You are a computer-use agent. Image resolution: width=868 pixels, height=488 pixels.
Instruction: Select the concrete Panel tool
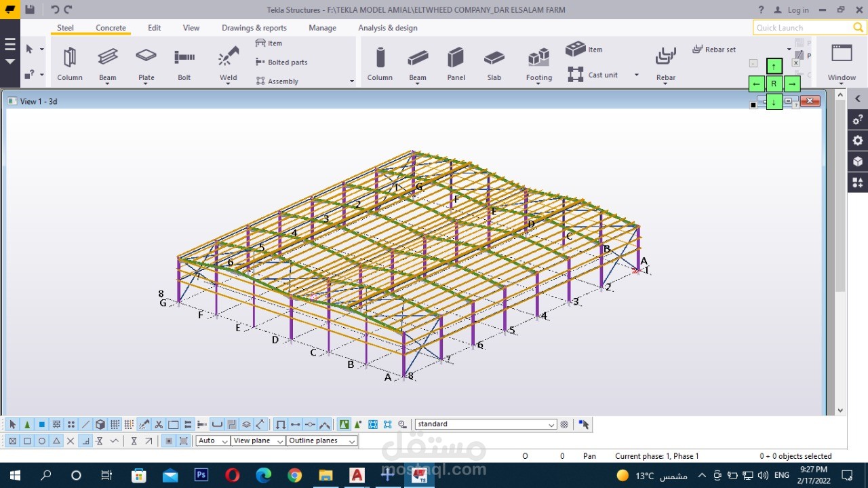click(x=456, y=62)
